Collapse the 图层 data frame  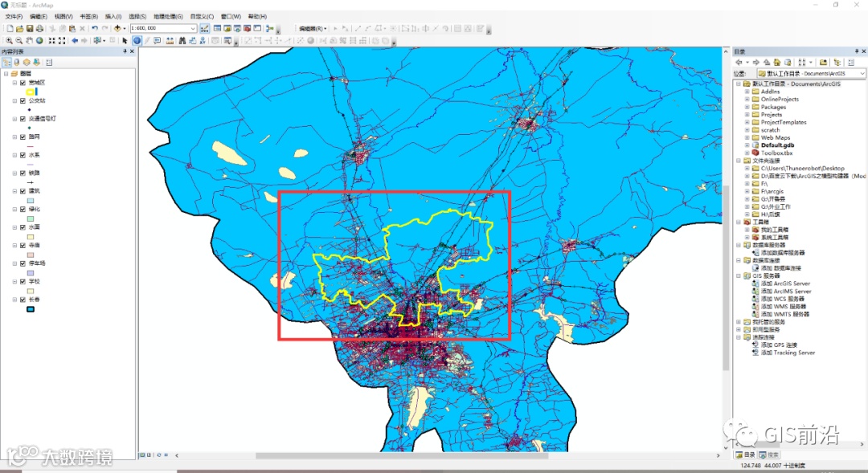coord(6,73)
